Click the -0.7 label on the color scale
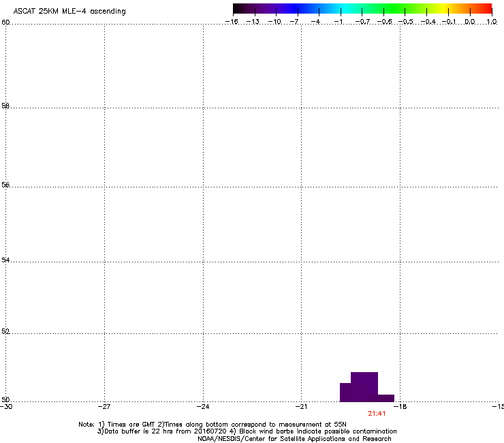 point(362,22)
